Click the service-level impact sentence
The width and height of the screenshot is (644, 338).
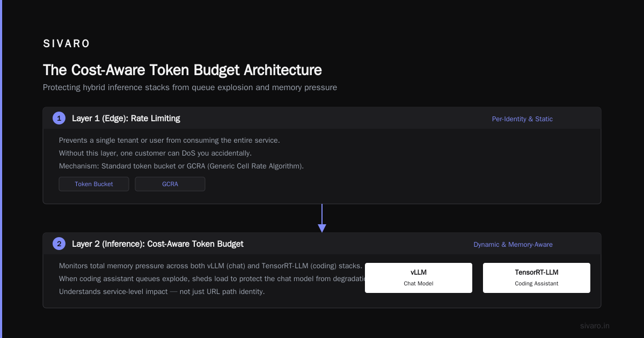click(x=162, y=292)
